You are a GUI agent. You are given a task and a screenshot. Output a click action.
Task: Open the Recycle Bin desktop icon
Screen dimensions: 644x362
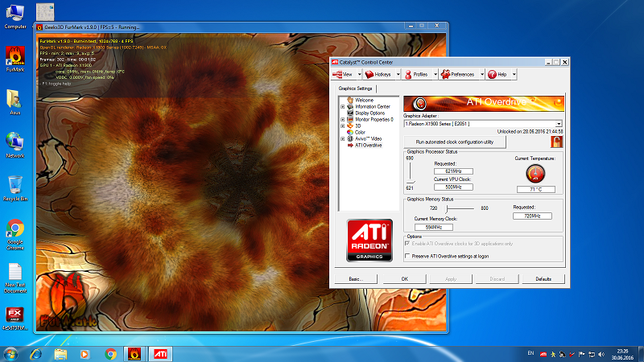coord(14,185)
